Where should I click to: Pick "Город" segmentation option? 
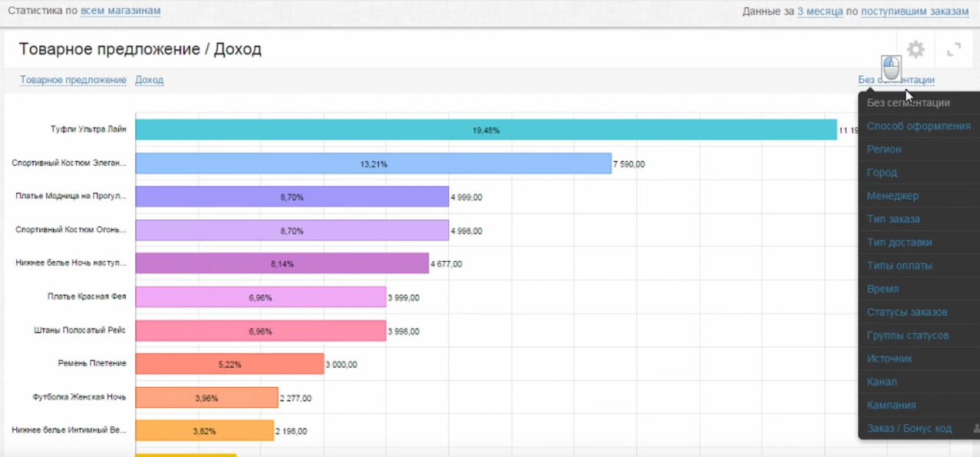tap(882, 173)
